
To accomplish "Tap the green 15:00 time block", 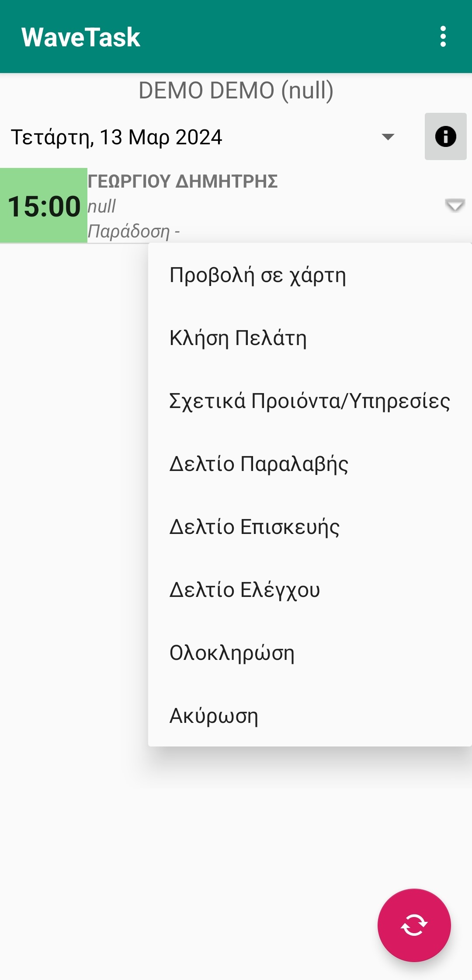I will 44,206.
